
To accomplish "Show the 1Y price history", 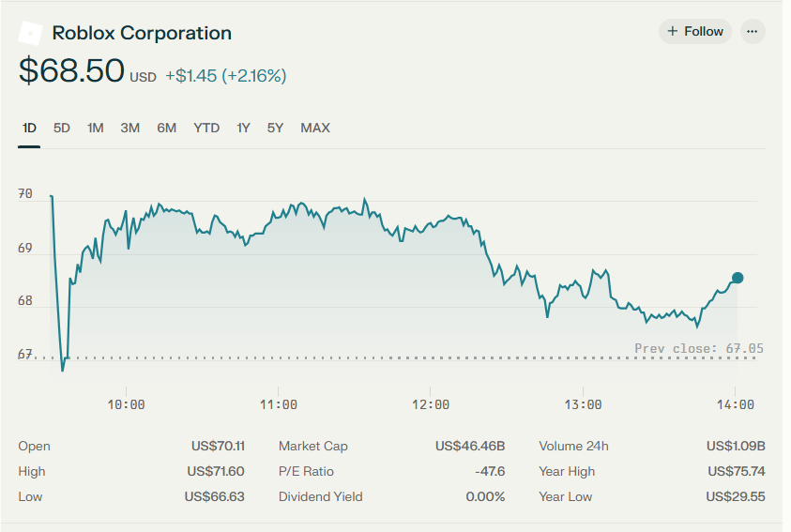I will 243,129.
